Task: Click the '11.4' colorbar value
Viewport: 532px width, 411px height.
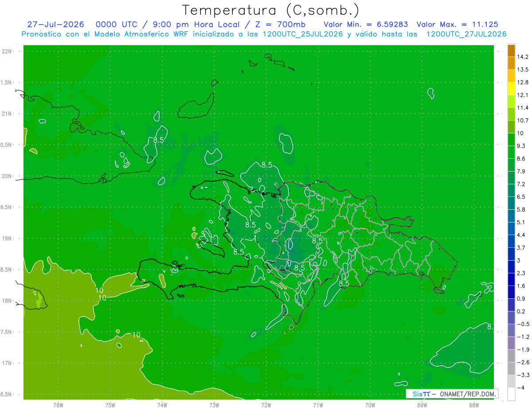Action: [523, 108]
